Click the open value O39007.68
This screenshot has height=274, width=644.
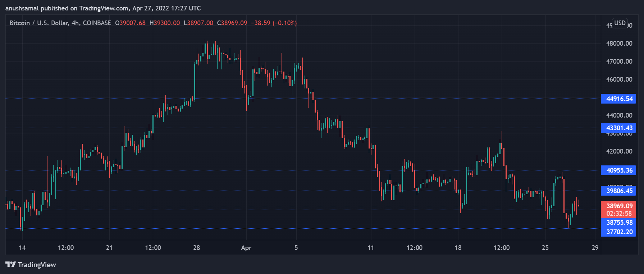point(130,23)
